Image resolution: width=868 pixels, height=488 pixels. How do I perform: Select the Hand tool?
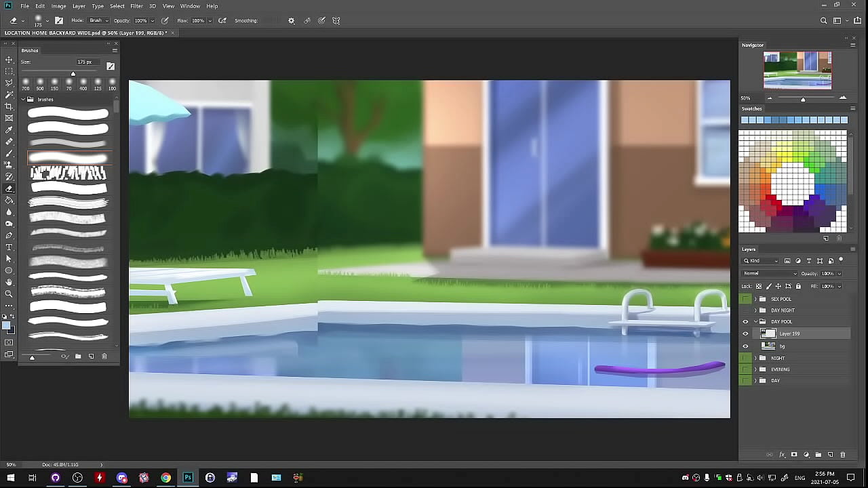coord(9,282)
